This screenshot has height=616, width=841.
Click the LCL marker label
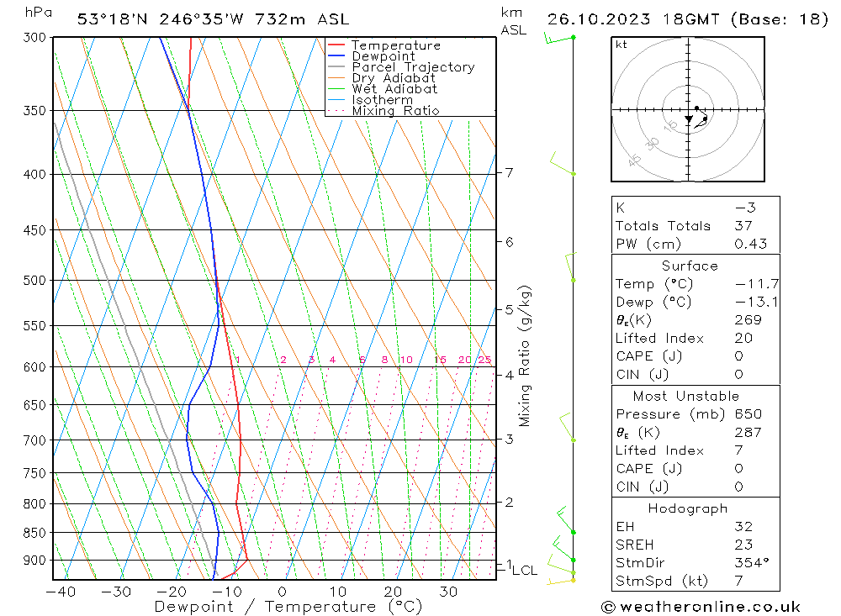(x=525, y=571)
